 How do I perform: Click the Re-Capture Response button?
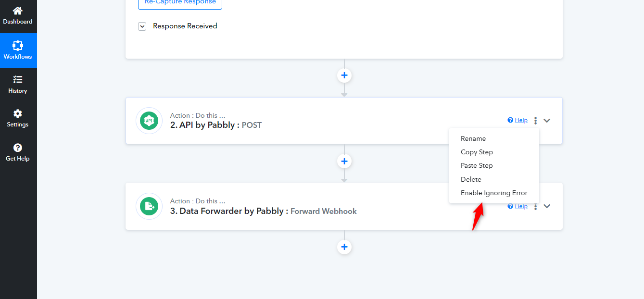coord(180,3)
